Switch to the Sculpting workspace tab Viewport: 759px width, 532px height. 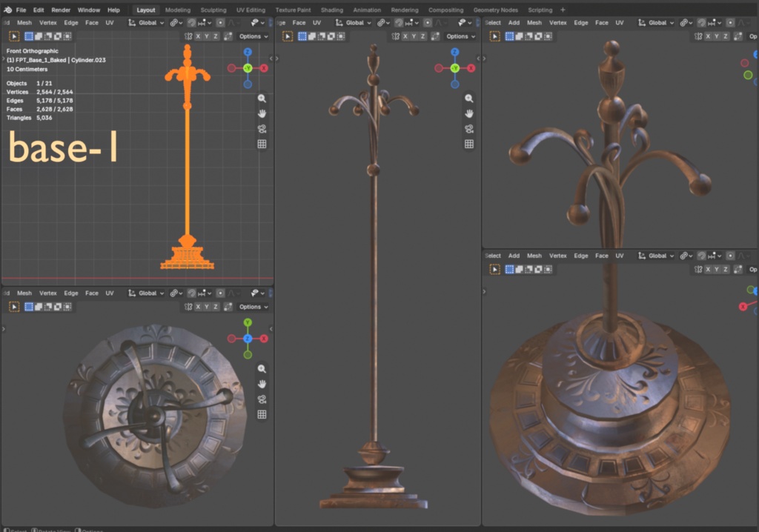[x=213, y=10]
